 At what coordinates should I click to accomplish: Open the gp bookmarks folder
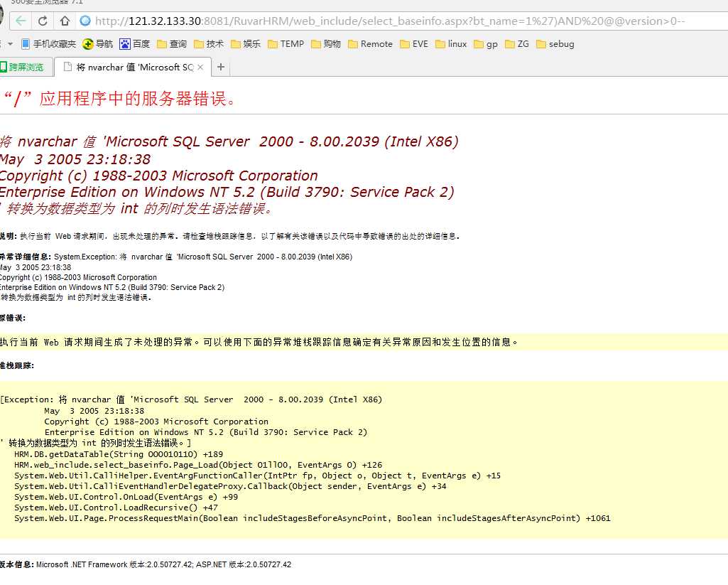[x=486, y=44]
